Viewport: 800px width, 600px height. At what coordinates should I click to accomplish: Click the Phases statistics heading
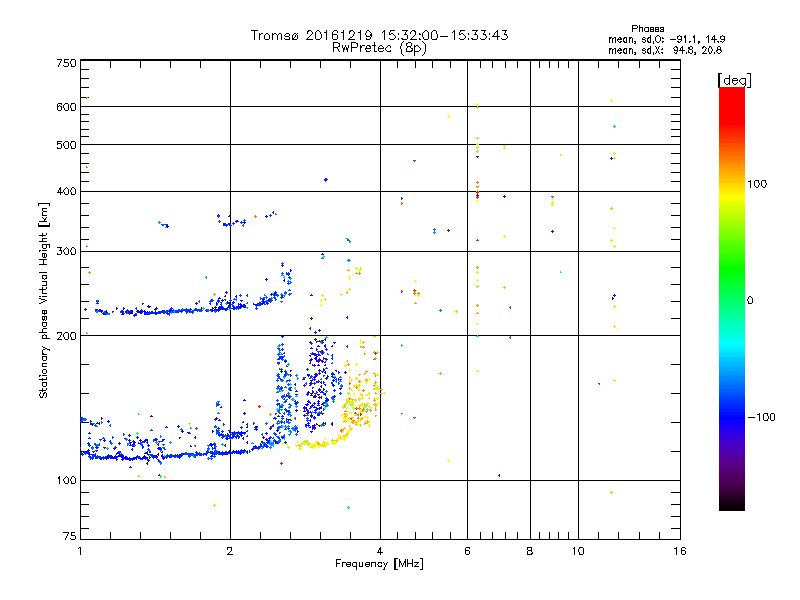(647, 29)
